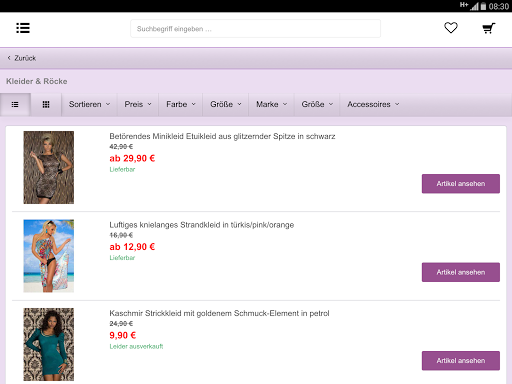Open the Strandkleid product thumbnail
Image resolution: width=512 pixels, height=384 pixels.
tap(49, 256)
